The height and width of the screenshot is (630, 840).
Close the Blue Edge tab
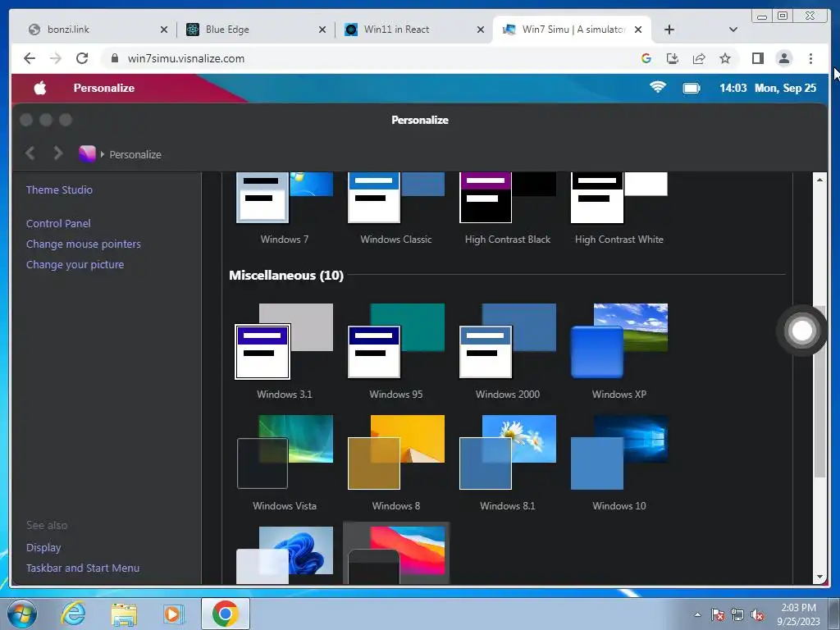322,30
